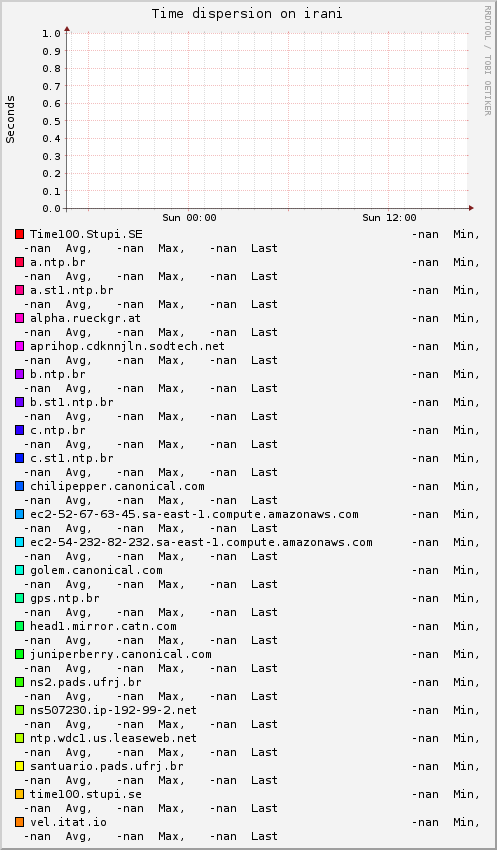Click the RRDTOOL / TOBI OETIKER watermark
The height and width of the screenshot is (850, 497).
487,60
